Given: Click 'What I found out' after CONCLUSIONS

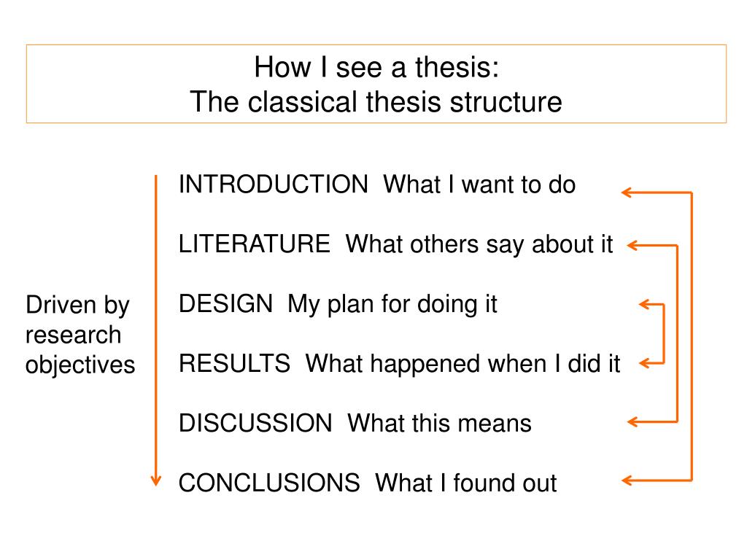Looking at the screenshot, I should (x=466, y=483).
